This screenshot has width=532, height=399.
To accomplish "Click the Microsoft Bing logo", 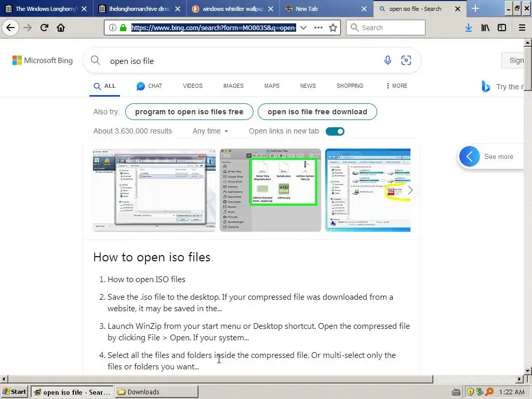I will coord(43,60).
